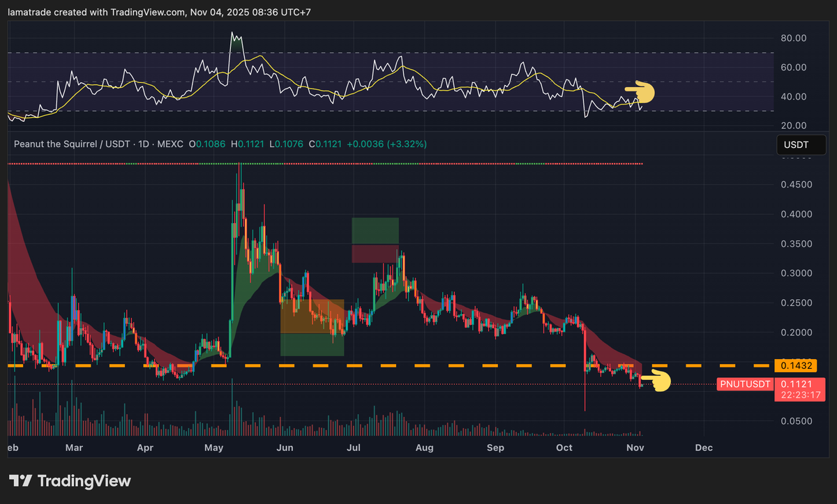
Task: Click the Mar label on time axis
Action: (73, 448)
